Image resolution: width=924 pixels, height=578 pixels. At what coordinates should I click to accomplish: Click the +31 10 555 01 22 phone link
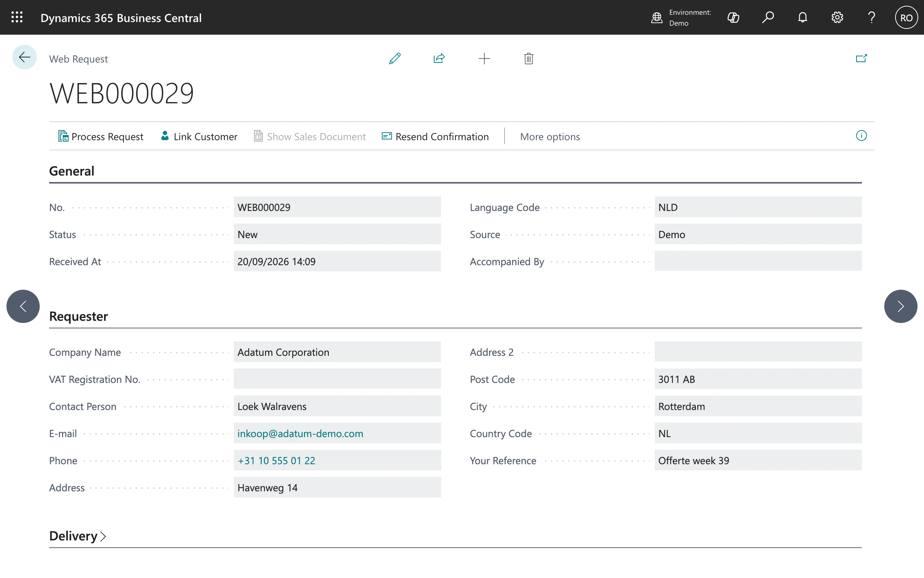(276, 461)
